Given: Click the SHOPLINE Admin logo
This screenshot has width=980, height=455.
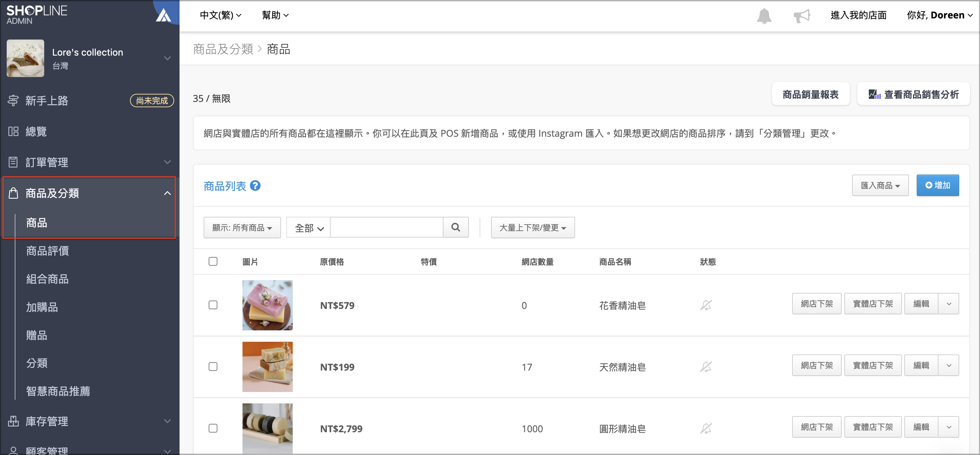Looking at the screenshot, I should (x=37, y=14).
